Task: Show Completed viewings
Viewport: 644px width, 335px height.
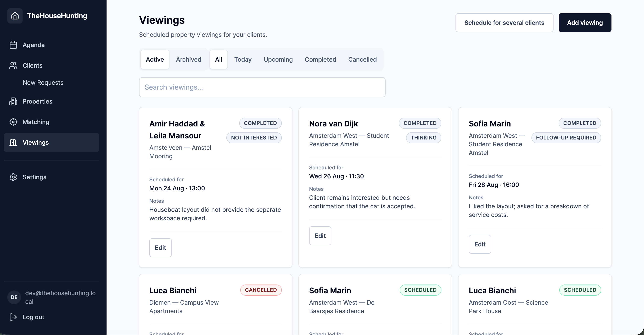Action: 320,59
